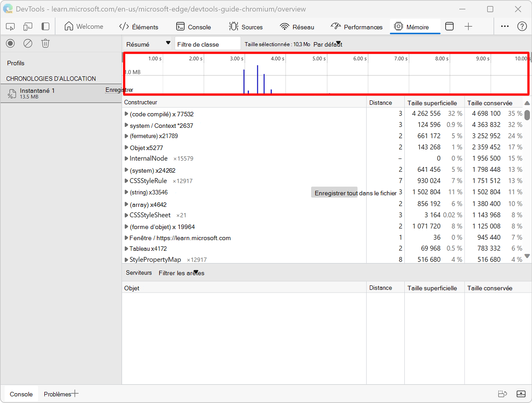Delete the snapshot using the trash icon
The height and width of the screenshot is (403, 532).
[x=45, y=43]
